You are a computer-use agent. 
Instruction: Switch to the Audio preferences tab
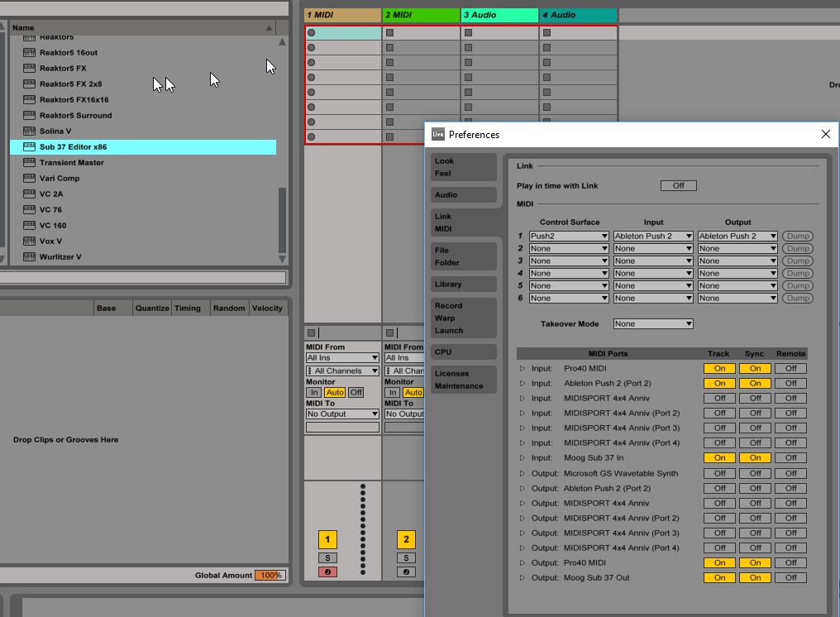(x=463, y=194)
